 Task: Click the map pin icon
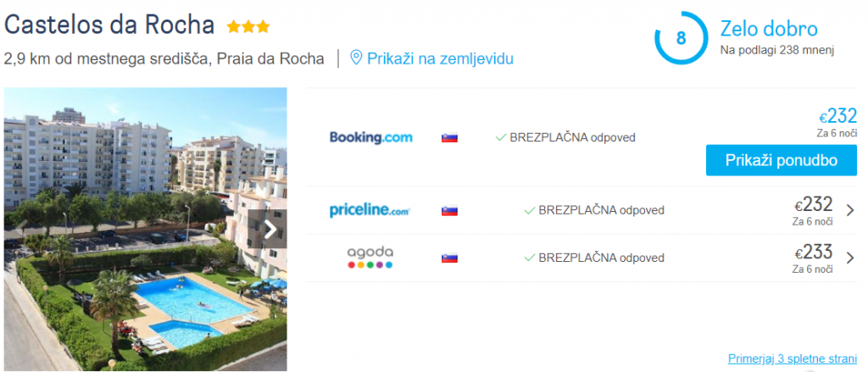point(356,58)
